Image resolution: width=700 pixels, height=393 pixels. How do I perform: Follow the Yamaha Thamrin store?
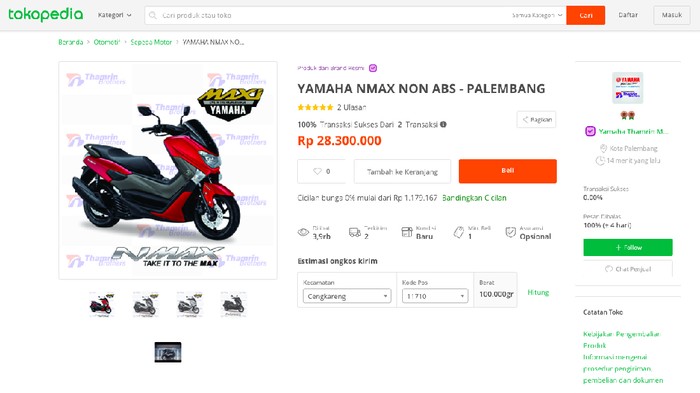(628, 247)
